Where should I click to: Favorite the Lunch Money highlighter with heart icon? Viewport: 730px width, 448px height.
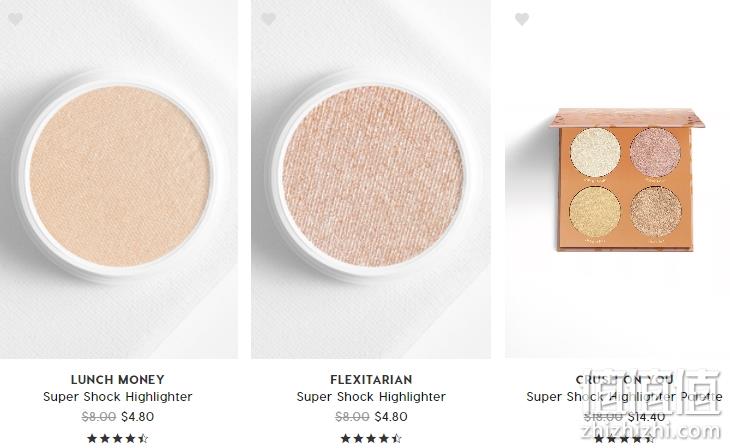tap(15, 20)
